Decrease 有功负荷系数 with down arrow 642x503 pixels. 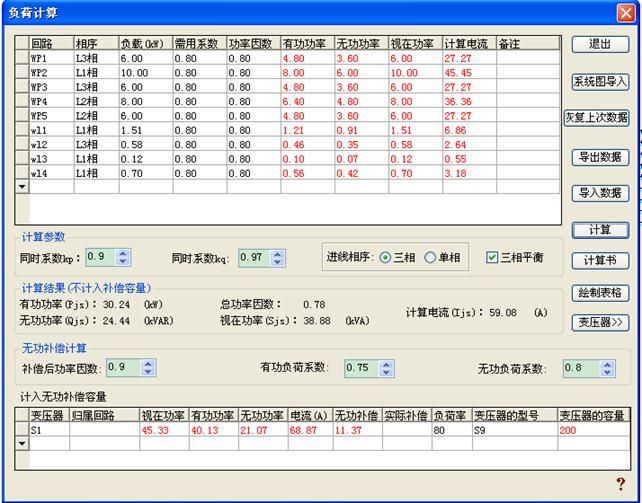386,372
